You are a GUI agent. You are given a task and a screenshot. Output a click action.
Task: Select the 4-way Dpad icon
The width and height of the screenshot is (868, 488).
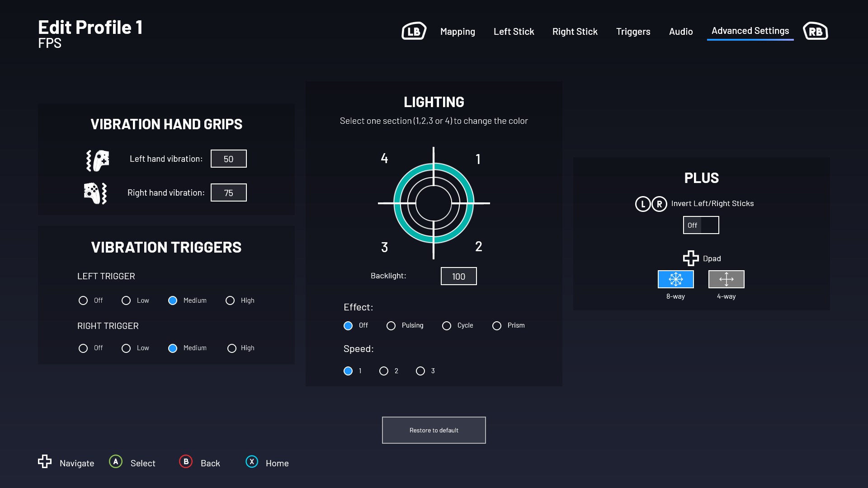coord(726,279)
